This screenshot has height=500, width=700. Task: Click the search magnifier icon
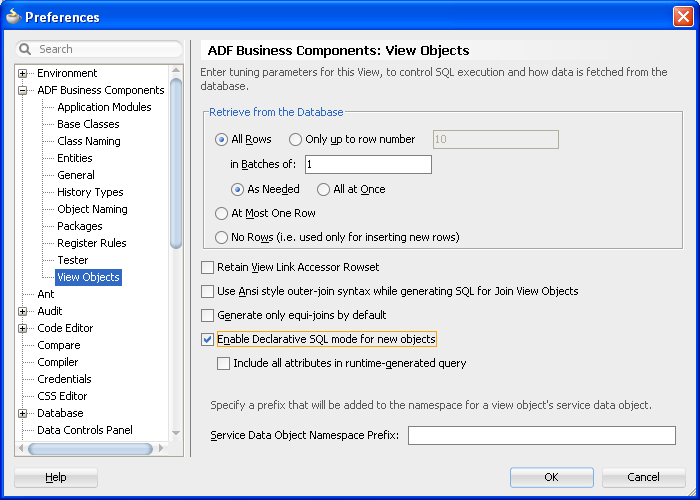[x=25, y=49]
